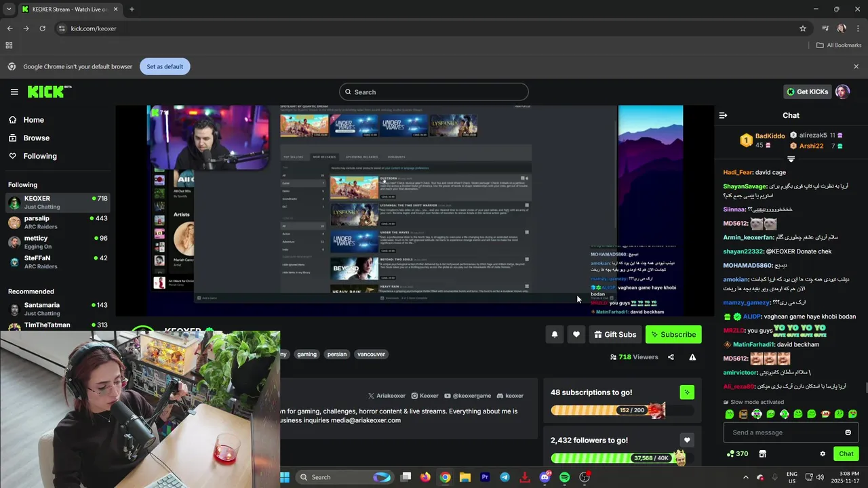Open keoxer Discord link
Viewport: 868px width, 488px height.
coord(510,396)
